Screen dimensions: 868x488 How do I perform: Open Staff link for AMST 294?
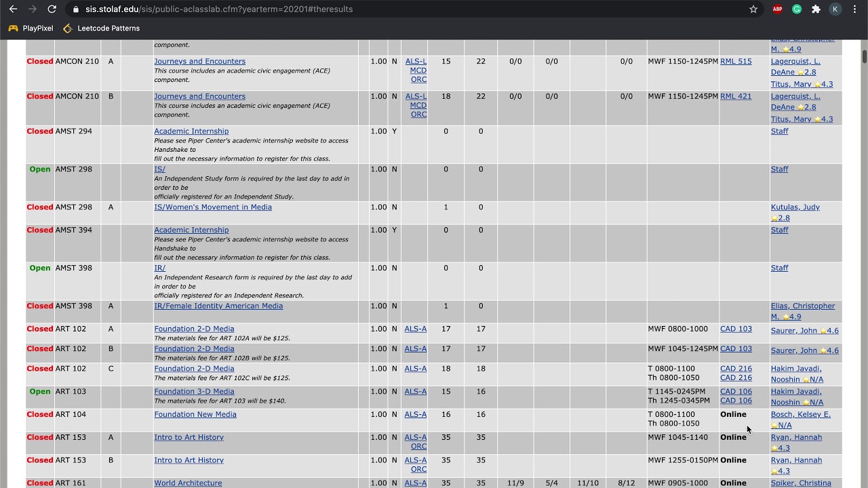(779, 131)
